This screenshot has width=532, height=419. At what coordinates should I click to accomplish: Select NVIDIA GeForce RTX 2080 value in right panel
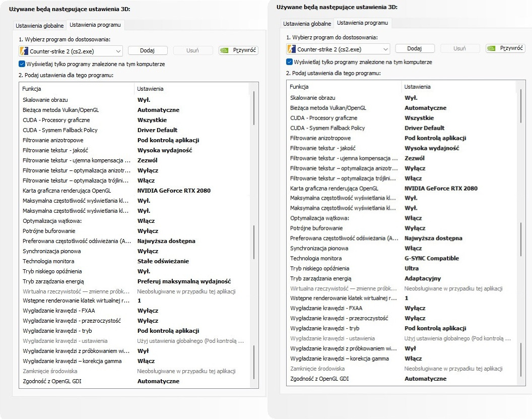(x=441, y=188)
